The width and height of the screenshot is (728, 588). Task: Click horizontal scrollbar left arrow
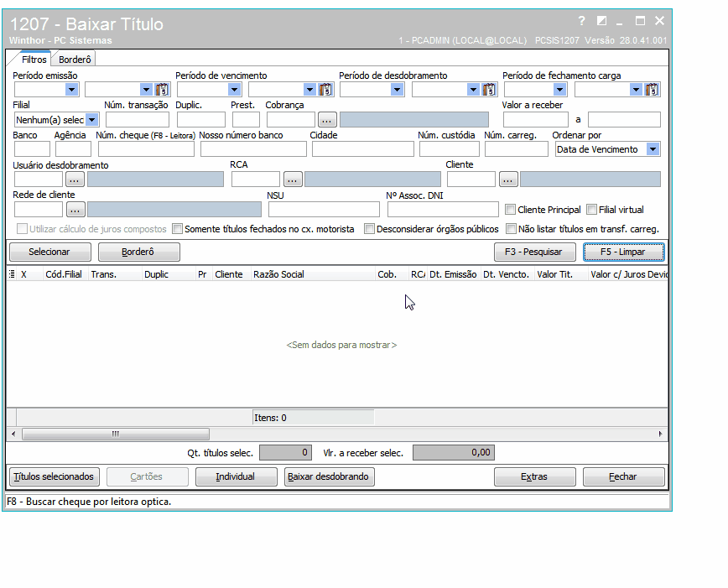[x=13, y=434]
